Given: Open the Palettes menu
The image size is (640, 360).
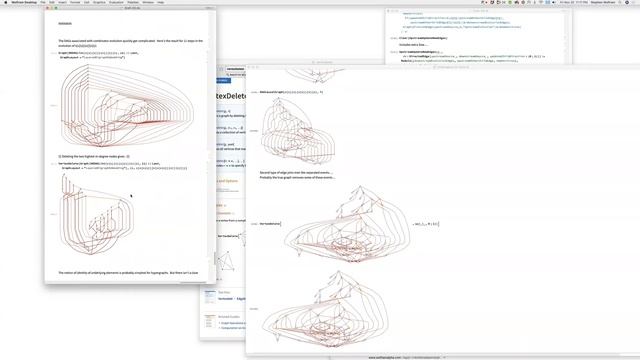Looking at the screenshot, I should (x=133, y=2).
